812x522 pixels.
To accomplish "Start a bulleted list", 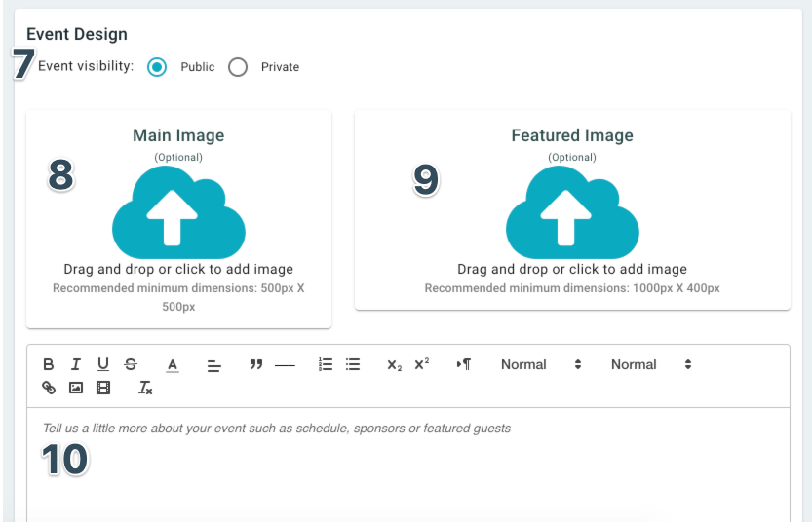I will 353,364.
